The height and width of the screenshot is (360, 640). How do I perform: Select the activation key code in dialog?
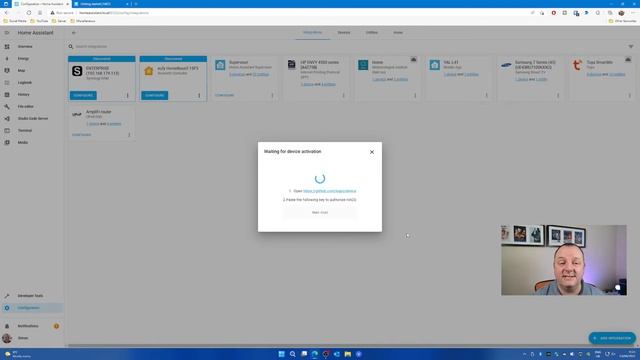point(320,212)
